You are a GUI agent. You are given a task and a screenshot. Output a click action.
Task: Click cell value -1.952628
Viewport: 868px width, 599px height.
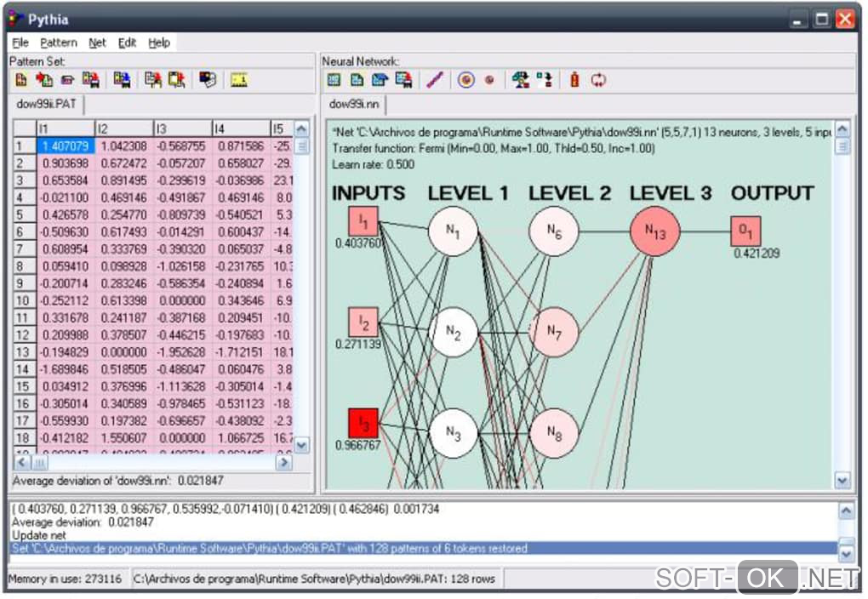pos(183,352)
